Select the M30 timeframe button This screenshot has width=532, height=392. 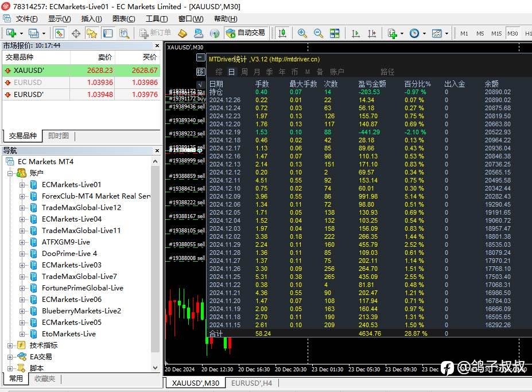[512, 33]
